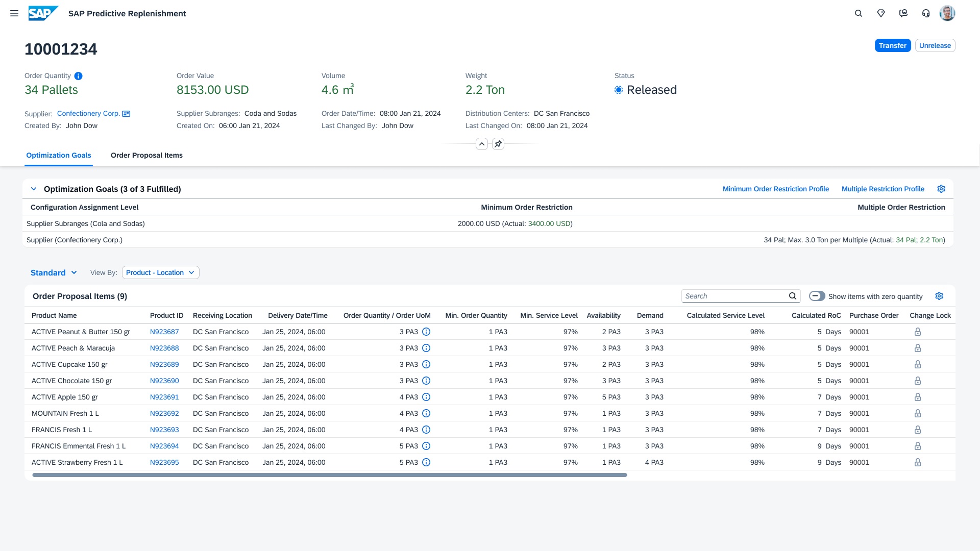The image size is (980, 551).
Task: Click the search icon in the header
Action: coord(859,13)
